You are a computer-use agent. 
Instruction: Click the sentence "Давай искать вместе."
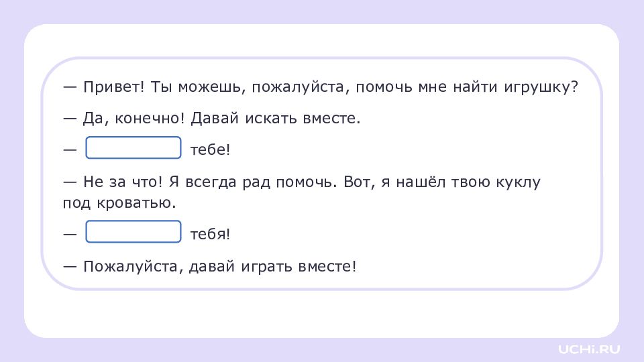click(x=276, y=118)
